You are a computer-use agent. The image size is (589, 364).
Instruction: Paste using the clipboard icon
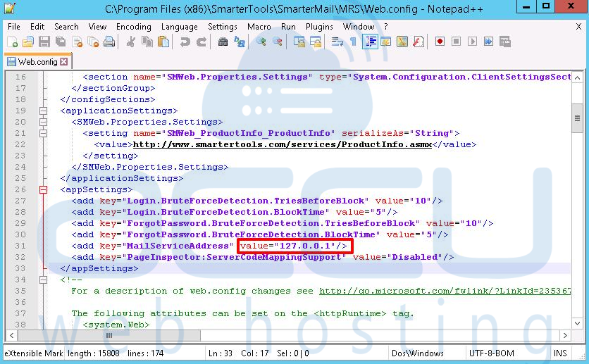point(163,42)
